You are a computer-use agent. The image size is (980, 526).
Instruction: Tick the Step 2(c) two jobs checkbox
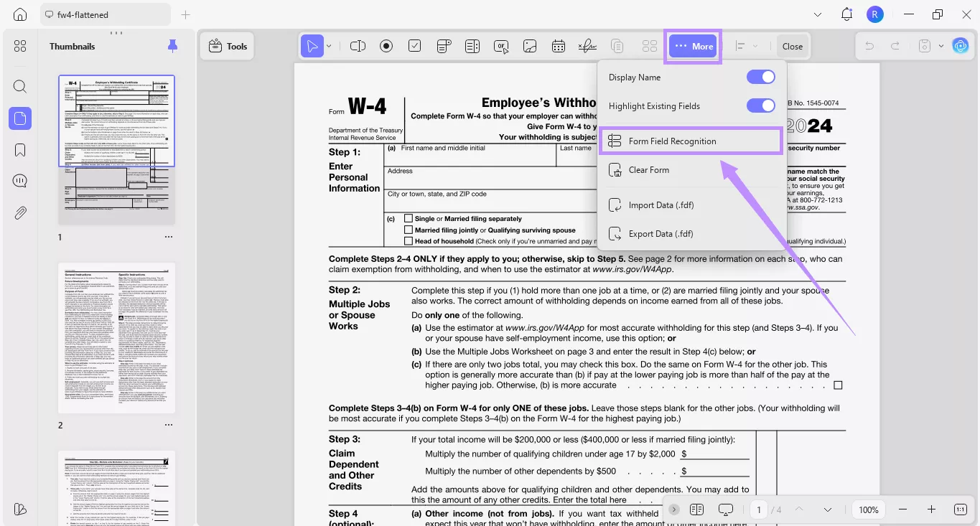point(838,385)
